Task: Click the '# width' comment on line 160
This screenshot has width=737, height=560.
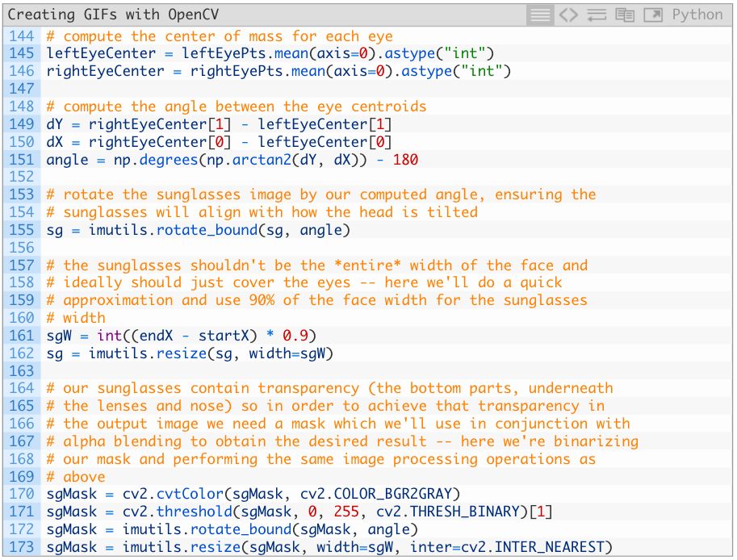Action: click(x=76, y=318)
